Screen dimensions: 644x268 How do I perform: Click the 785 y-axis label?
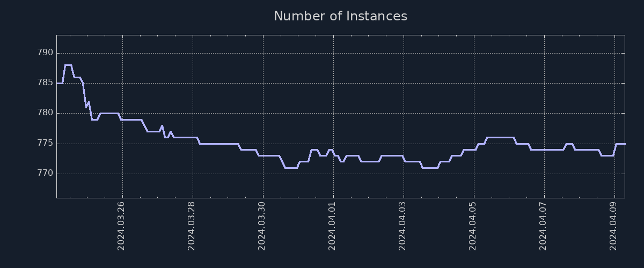[x=45, y=83]
